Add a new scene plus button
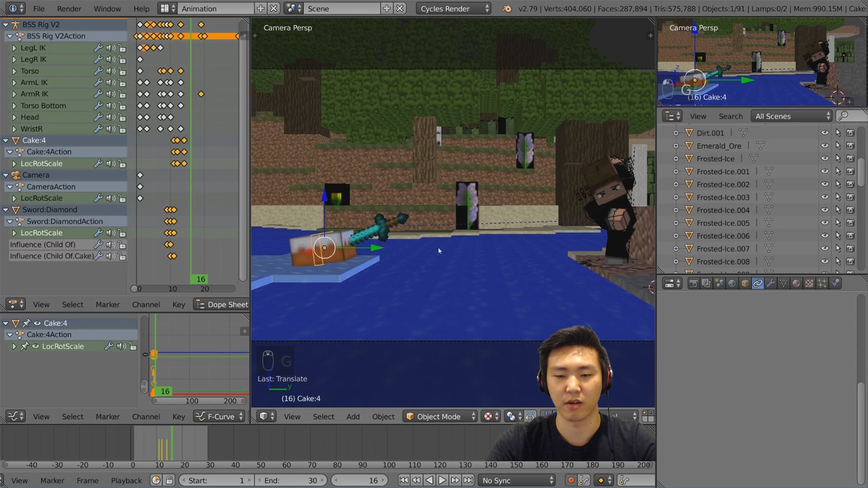 click(387, 9)
